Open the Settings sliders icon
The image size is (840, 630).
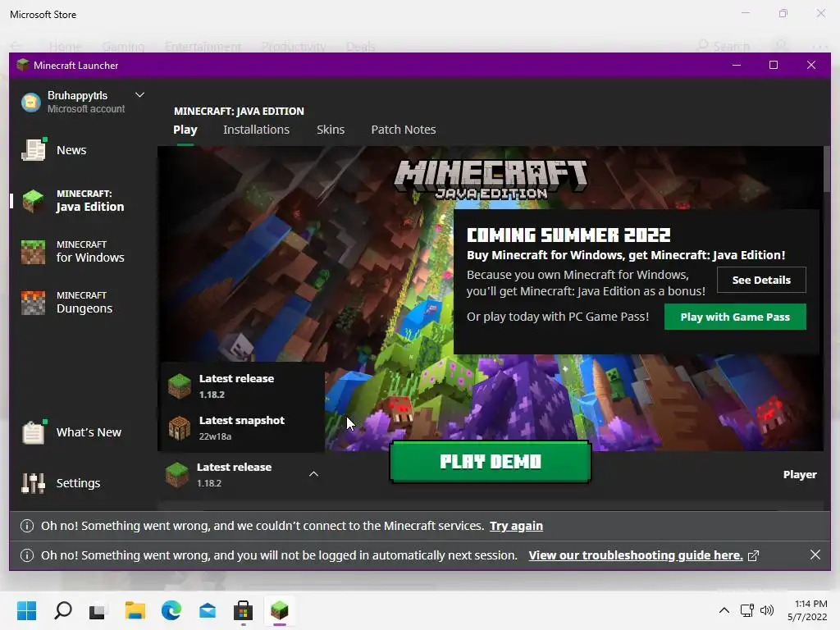pos(33,482)
